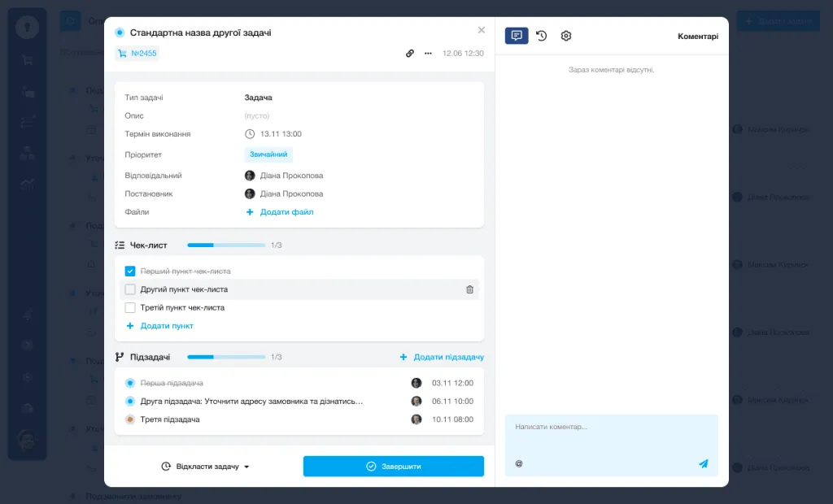Switch to the comments tab icon
833x504 pixels.
coord(517,36)
